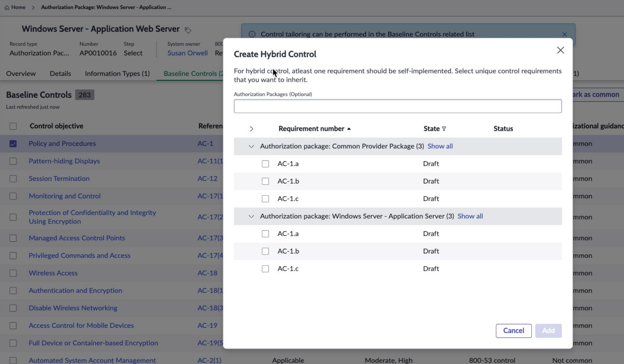This screenshot has height=364, width=624.
Task: Click the Home icon in the breadcrumb
Action: coord(7,7)
